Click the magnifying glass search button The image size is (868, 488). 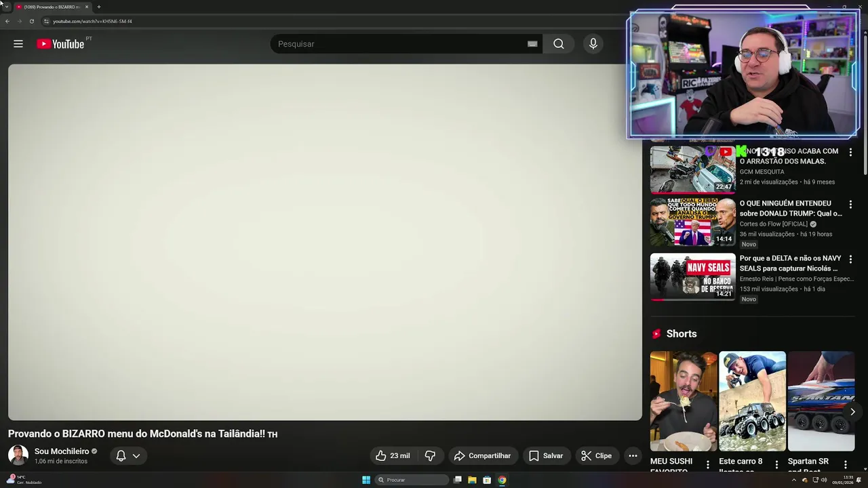click(558, 44)
